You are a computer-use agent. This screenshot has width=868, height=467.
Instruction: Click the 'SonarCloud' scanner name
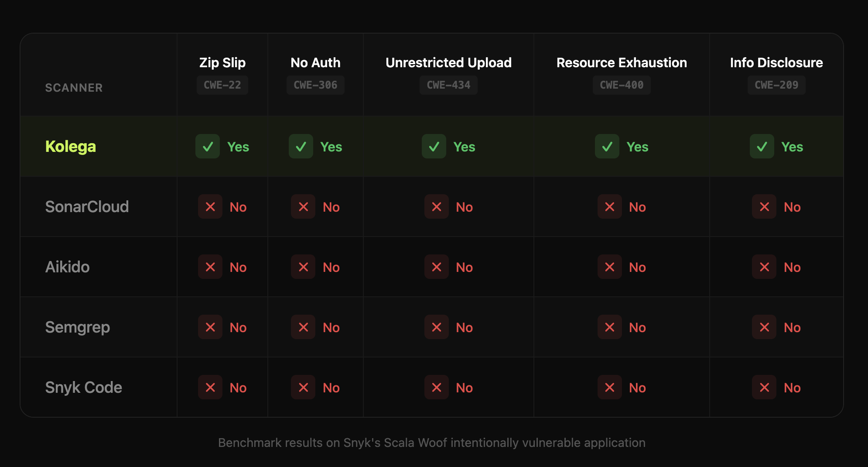87,206
